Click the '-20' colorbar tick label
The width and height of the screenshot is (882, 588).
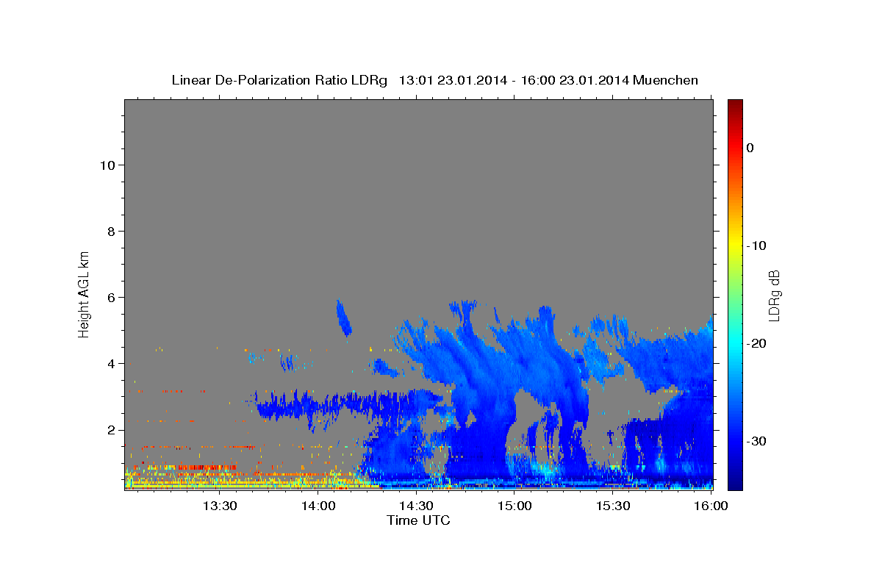click(x=756, y=343)
